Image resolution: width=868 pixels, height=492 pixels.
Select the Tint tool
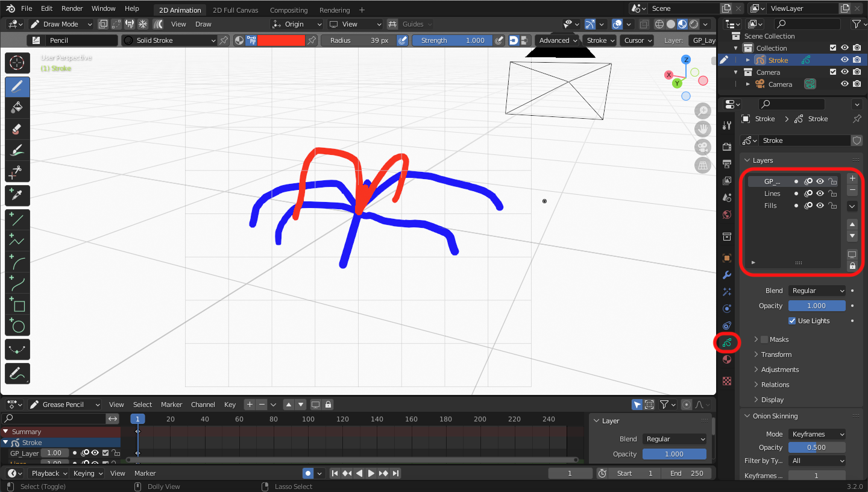click(17, 150)
